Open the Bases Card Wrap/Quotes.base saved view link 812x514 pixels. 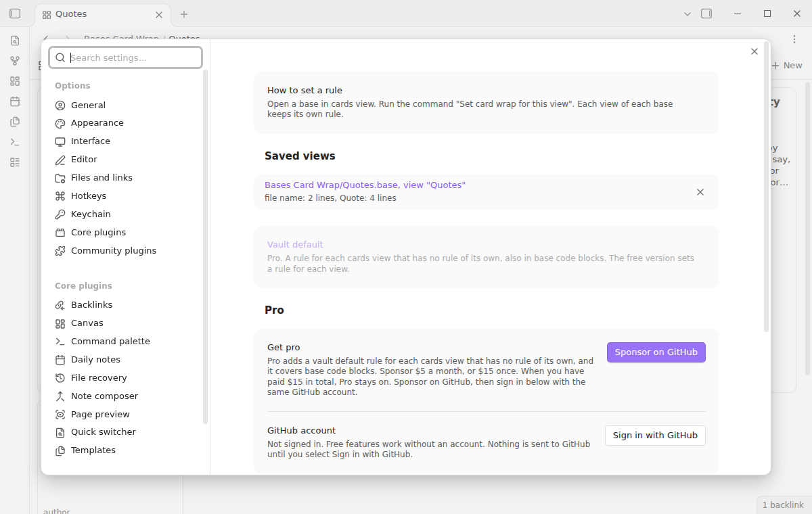[365, 185]
